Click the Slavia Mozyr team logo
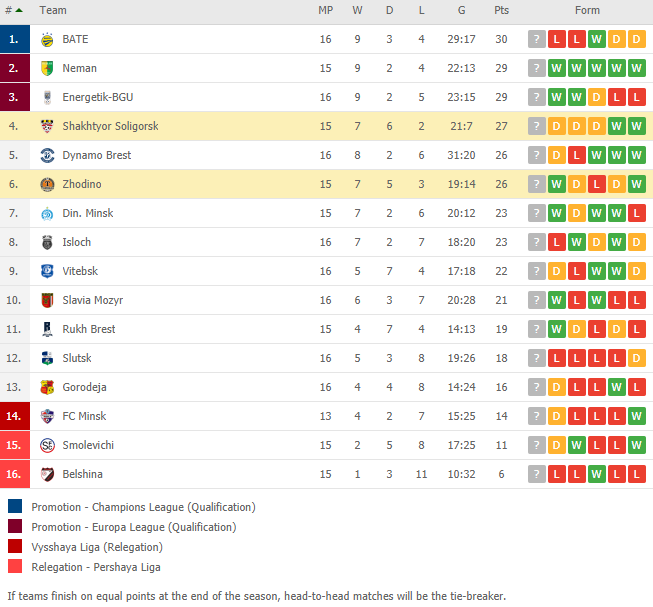 click(47, 300)
